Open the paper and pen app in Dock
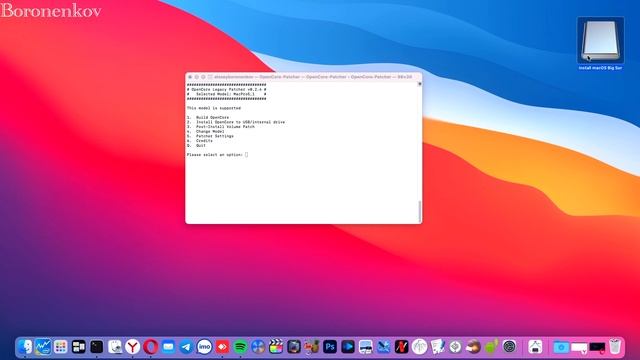 tap(437, 347)
